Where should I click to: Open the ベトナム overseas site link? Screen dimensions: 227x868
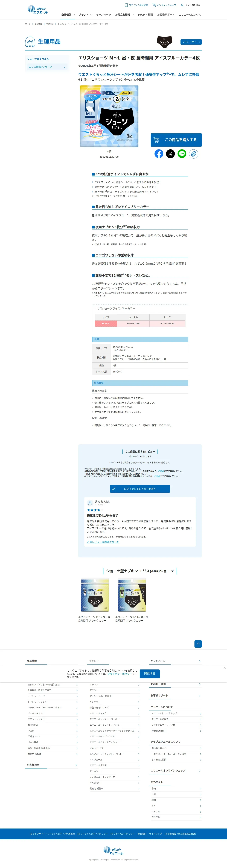(x=156, y=811)
